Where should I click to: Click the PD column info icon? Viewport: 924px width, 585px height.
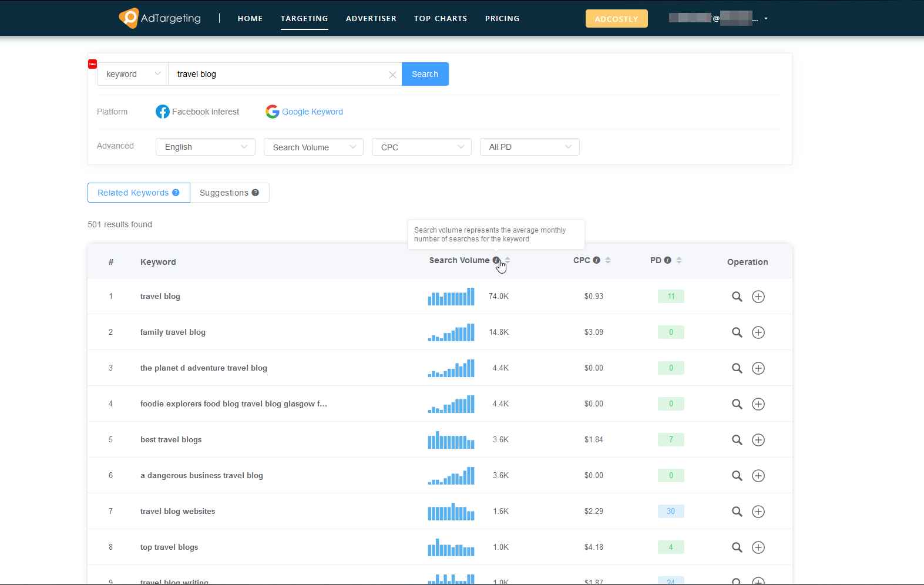point(667,260)
